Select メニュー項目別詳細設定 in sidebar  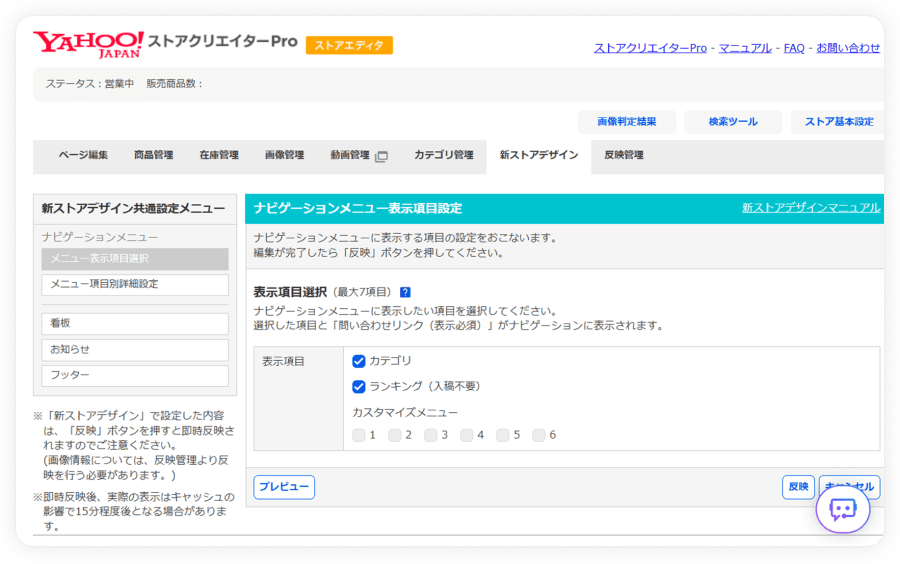135,285
